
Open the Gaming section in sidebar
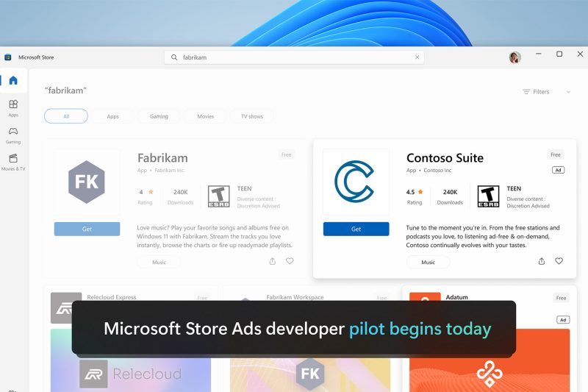[x=13, y=135]
